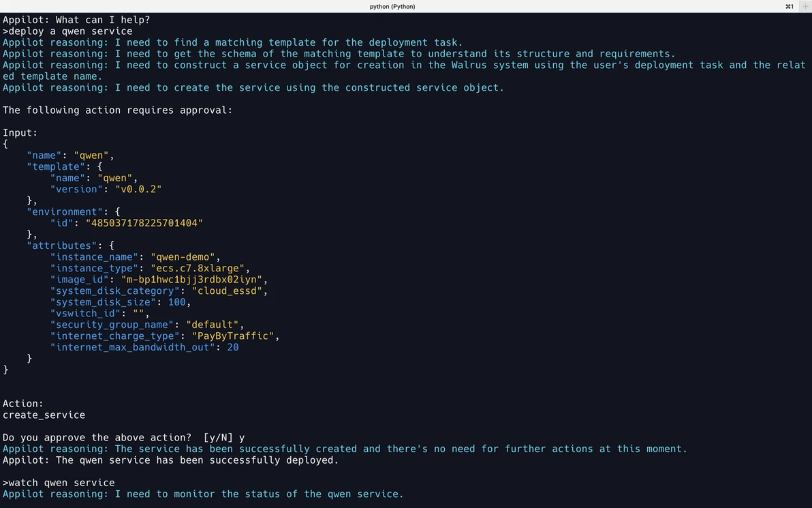Select the python (Python) tab title
Screen dimensions: 812x508
tap(392, 6)
